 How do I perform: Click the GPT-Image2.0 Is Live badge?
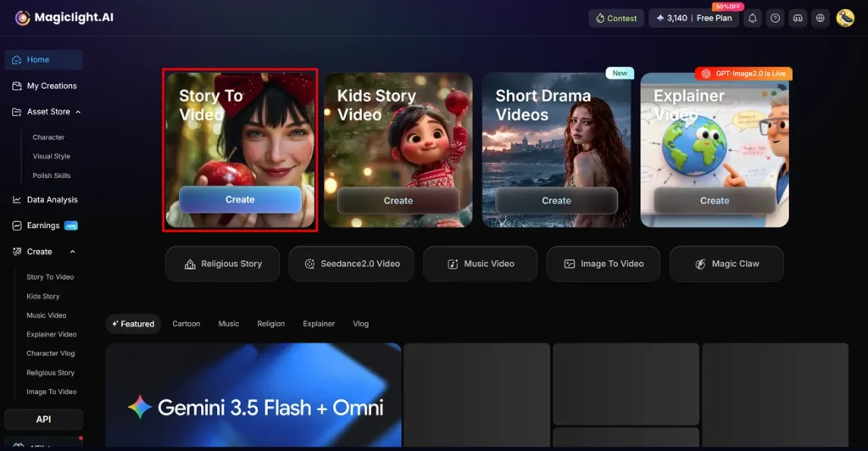point(743,74)
